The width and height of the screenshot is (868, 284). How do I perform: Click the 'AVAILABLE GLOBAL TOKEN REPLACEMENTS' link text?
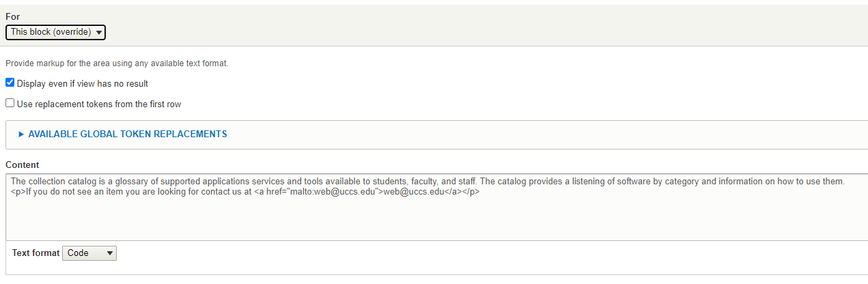click(x=128, y=134)
